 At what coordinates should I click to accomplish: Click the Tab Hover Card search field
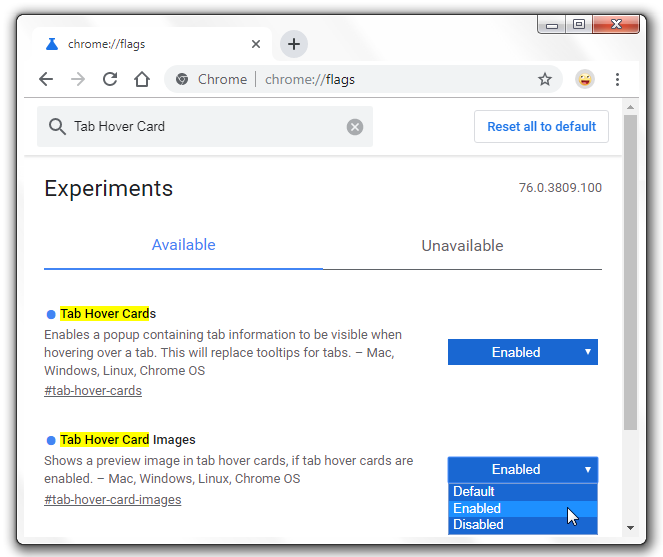tap(205, 126)
